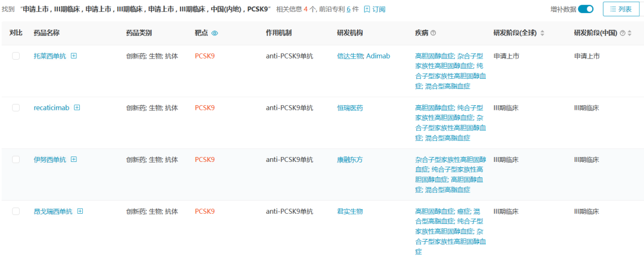Open PCSK9 target link in recaticimab row
644x261 pixels.
[x=205, y=108]
